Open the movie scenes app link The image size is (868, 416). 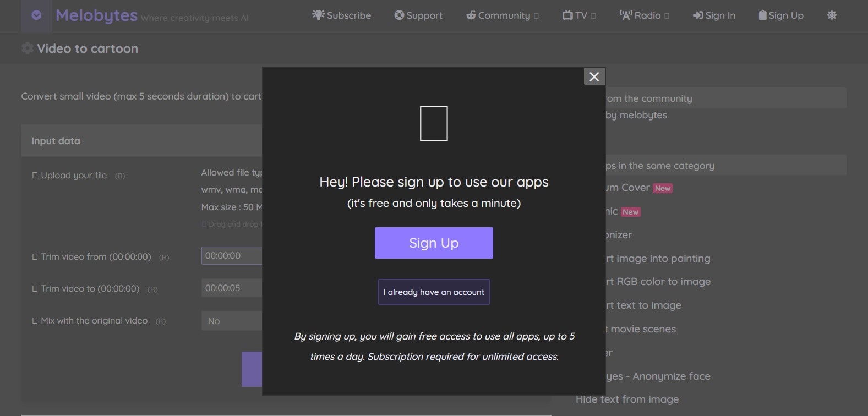pyautogui.click(x=641, y=329)
